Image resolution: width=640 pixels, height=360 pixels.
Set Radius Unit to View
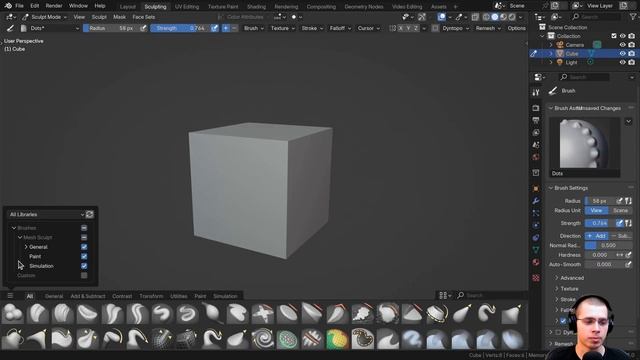coord(596,211)
